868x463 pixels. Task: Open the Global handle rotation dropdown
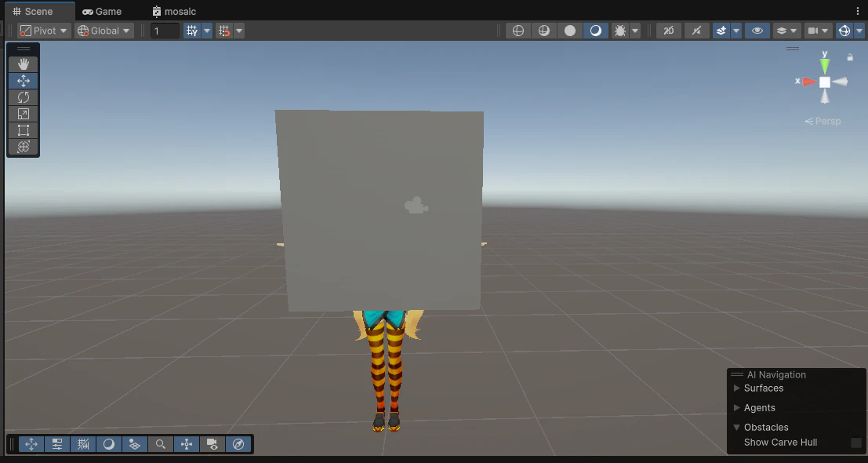[x=104, y=31]
